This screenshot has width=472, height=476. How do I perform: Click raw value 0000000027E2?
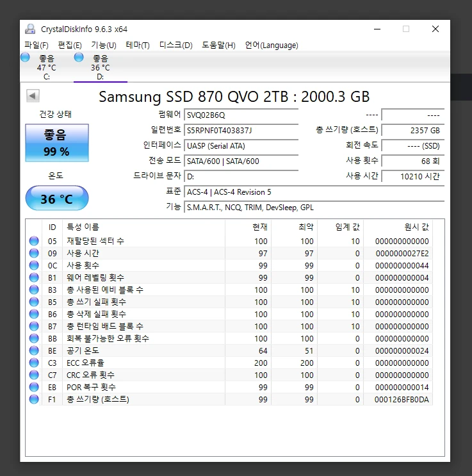pos(402,254)
